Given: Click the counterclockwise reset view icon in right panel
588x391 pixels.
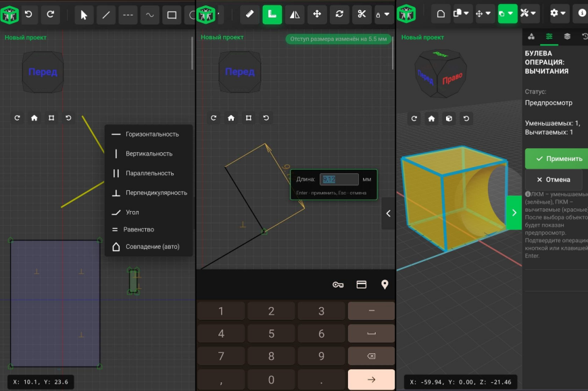Looking at the screenshot, I should click(466, 118).
